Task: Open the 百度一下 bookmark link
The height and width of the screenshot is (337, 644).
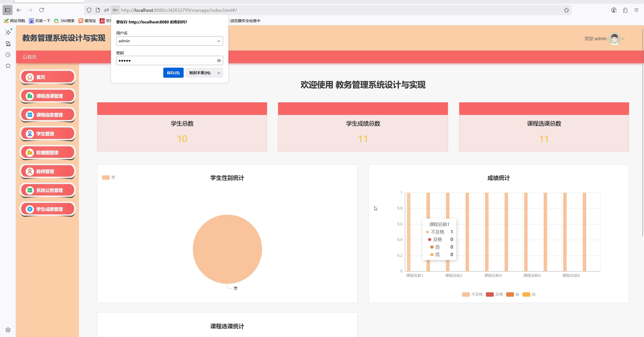Action: tap(39, 21)
